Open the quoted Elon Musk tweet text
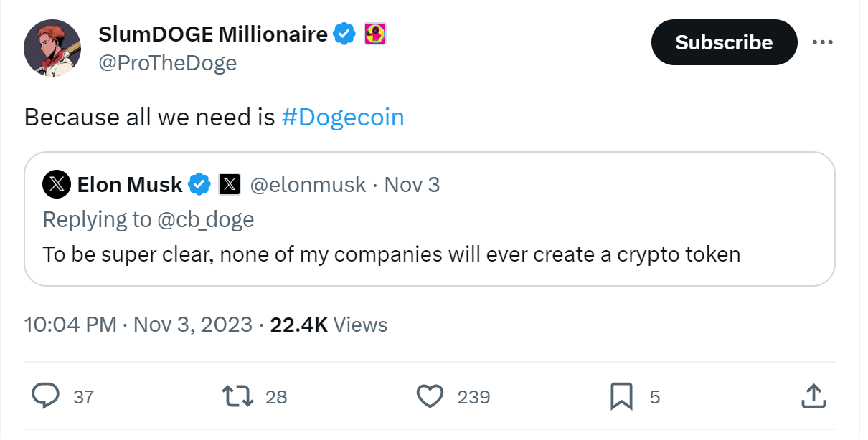Image resolution: width=868 pixels, height=440 pixels. 391,254
